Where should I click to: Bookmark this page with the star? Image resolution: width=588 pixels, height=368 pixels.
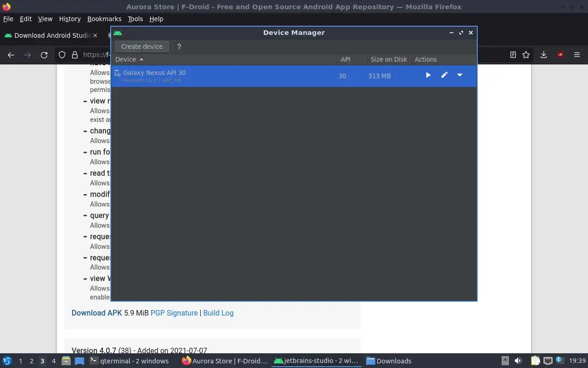(x=526, y=55)
